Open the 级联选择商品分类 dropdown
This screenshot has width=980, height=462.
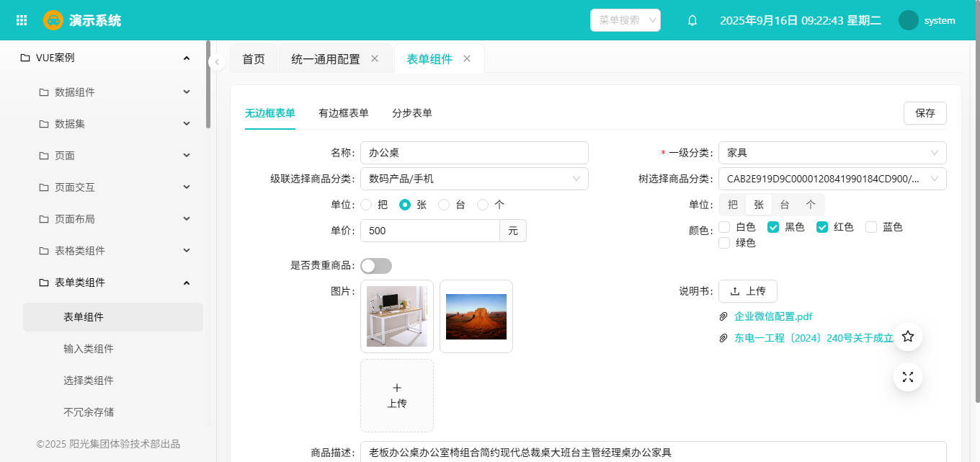click(474, 179)
